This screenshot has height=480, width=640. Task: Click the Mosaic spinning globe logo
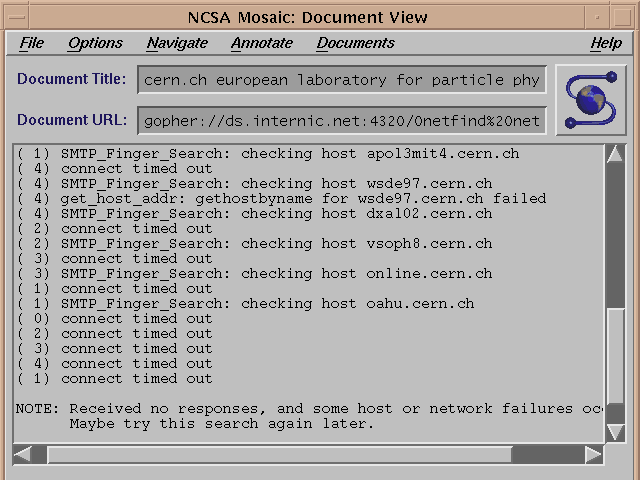click(590, 99)
